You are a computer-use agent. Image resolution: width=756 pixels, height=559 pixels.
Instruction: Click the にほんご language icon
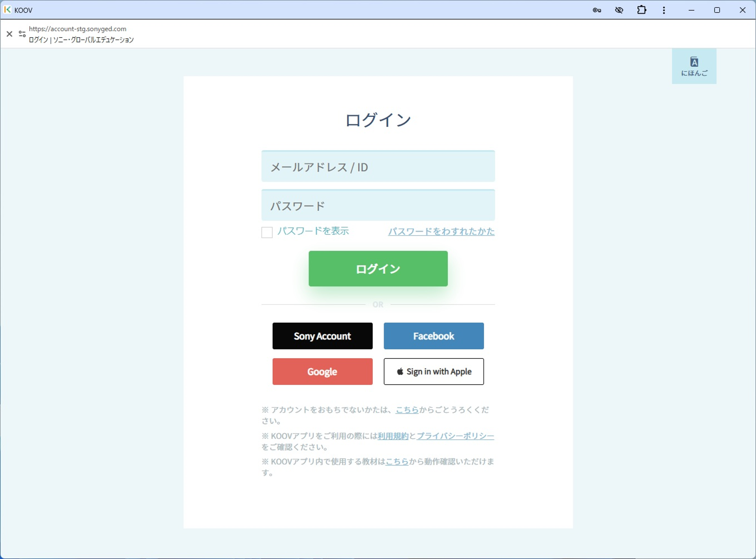coord(694,66)
